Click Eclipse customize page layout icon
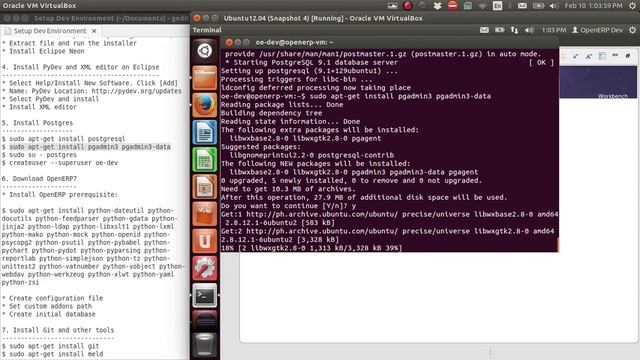The width and height of the screenshot is (640, 360). [602, 56]
